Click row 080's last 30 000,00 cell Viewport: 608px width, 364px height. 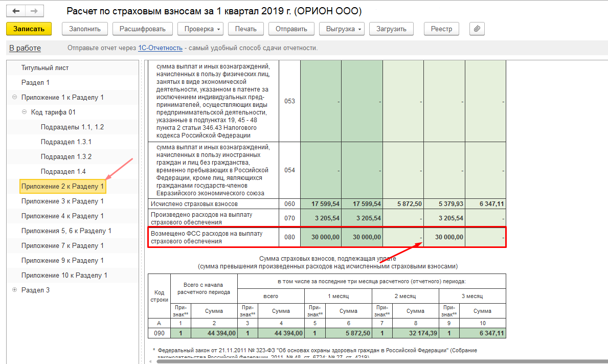coord(444,237)
